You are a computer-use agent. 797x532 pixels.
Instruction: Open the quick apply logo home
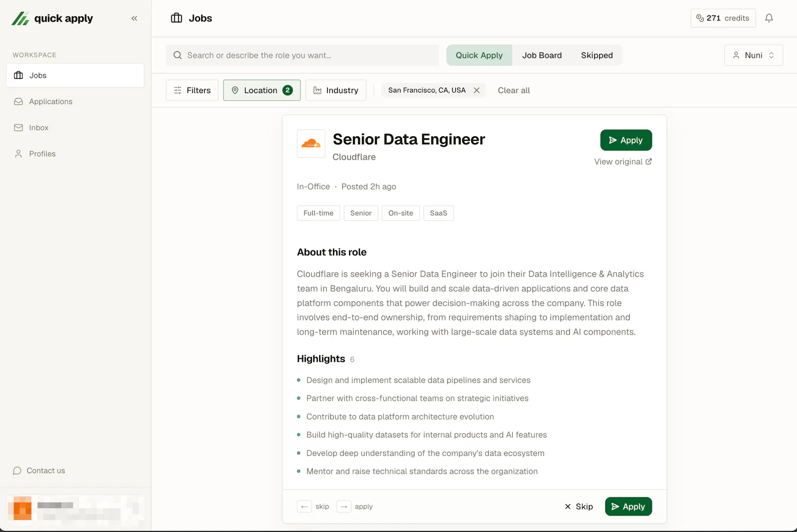pyautogui.click(x=52, y=18)
